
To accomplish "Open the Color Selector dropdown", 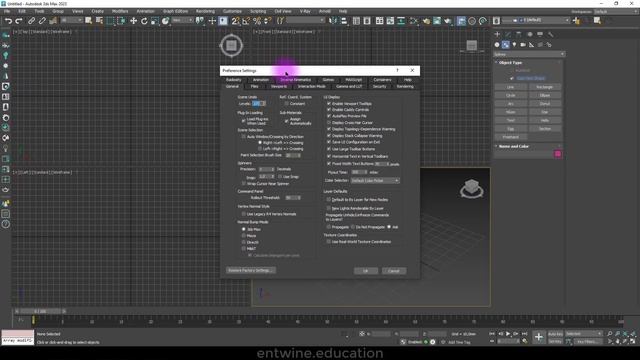I will pyautogui.click(x=375, y=180).
